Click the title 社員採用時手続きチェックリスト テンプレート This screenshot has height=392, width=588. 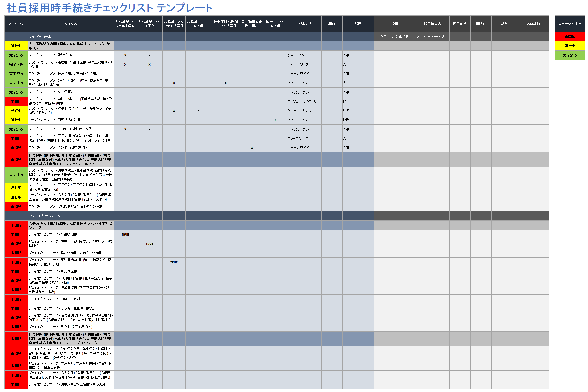point(109,8)
